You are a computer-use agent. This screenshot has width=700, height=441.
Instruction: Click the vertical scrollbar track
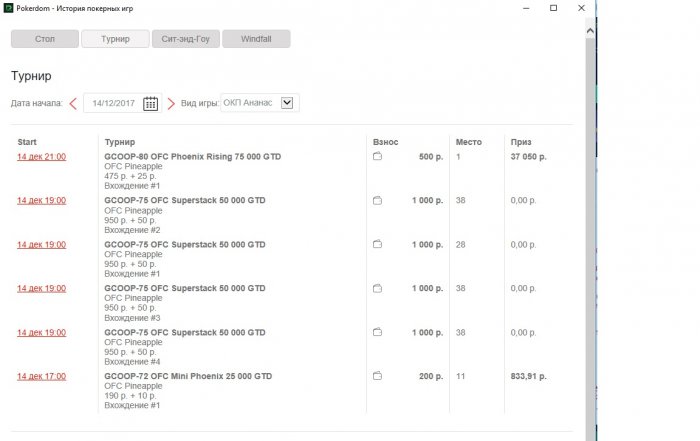coord(590,241)
